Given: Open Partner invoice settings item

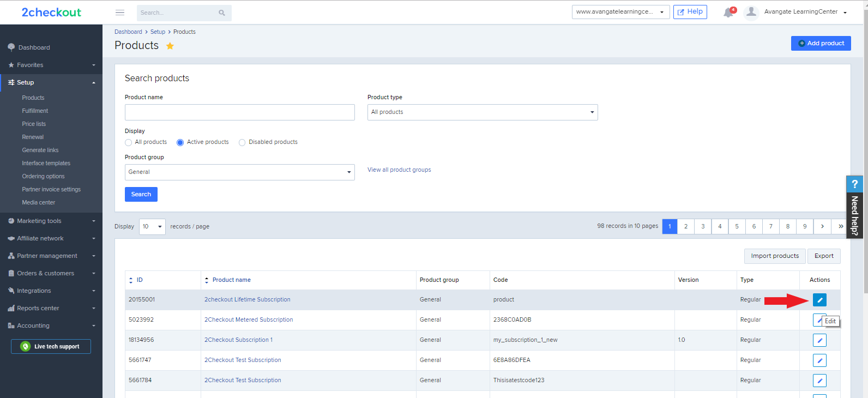Looking at the screenshot, I should [51, 190].
